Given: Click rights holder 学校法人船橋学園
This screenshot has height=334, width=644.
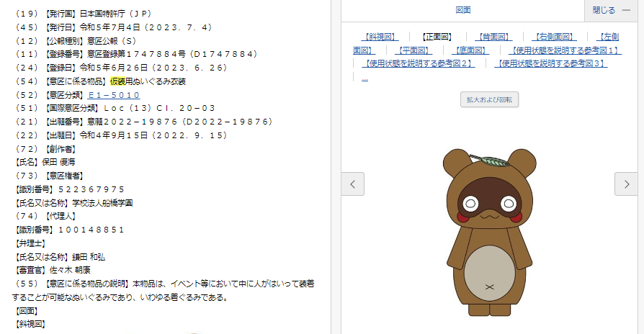Looking at the screenshot, I should [102, 203].
